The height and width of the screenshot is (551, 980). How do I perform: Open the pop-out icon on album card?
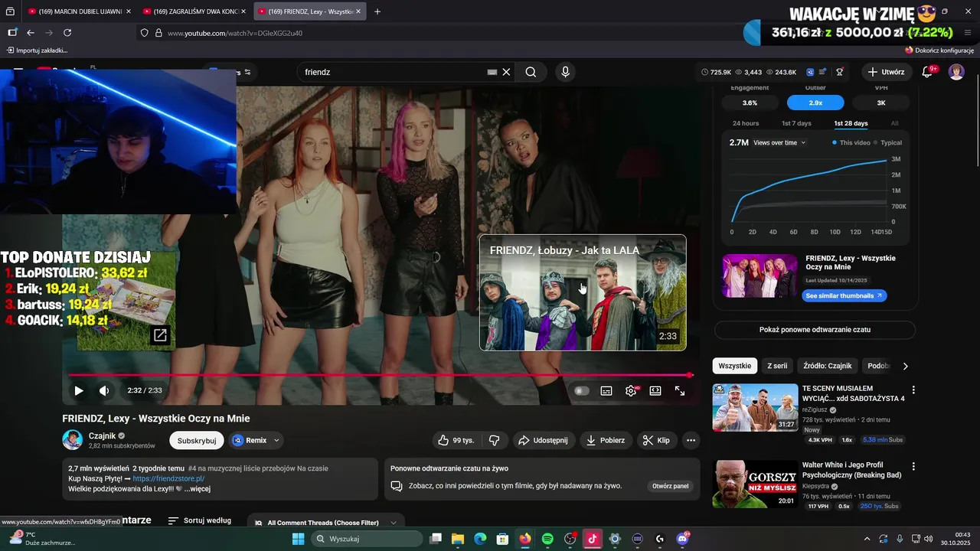point(160,335)
